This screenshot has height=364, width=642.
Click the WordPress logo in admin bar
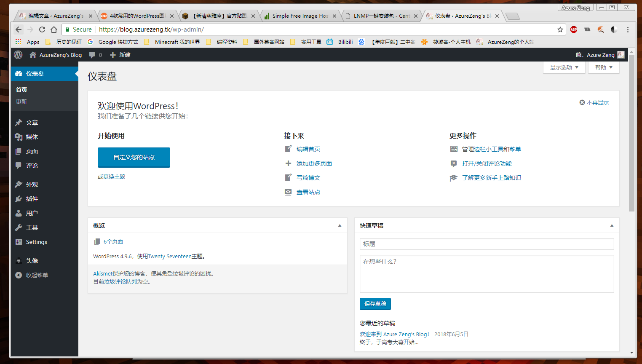[x=18, y=55]
